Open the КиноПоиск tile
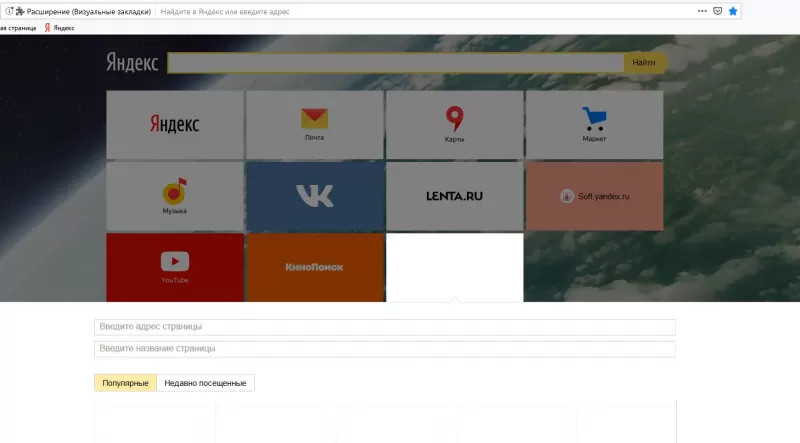The width and height of the screenshot is (800, 443). point(314,267)
